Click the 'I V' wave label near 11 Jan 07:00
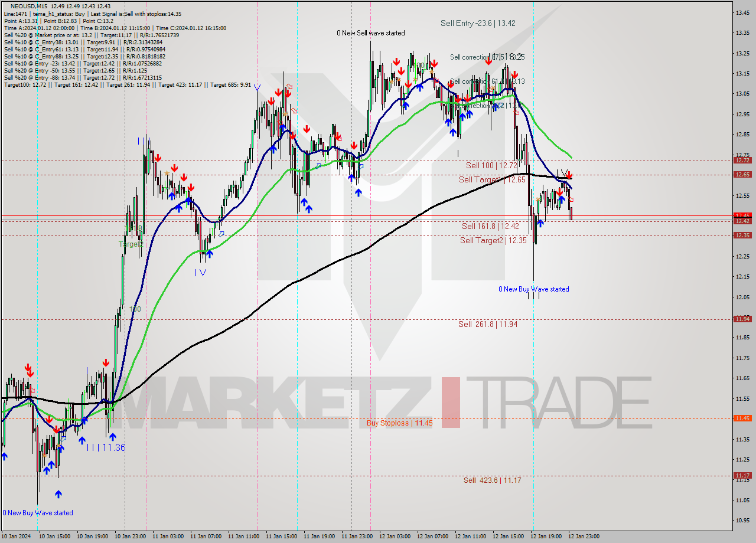Viewport: 756px width, 543px height. pyautogui.click(x=201, y=273)
